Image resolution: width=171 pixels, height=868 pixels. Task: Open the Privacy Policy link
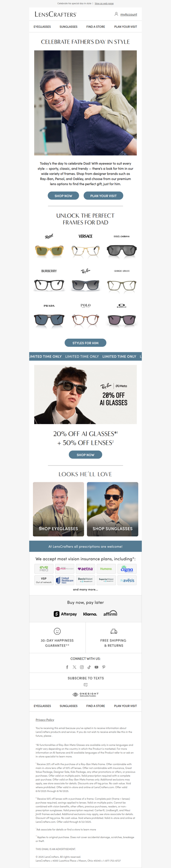45,720
